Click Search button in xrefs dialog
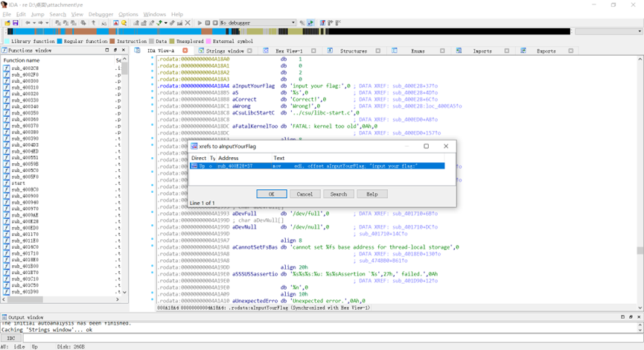The width and height of the screenshot is (644, 350). tap(338, 194)
